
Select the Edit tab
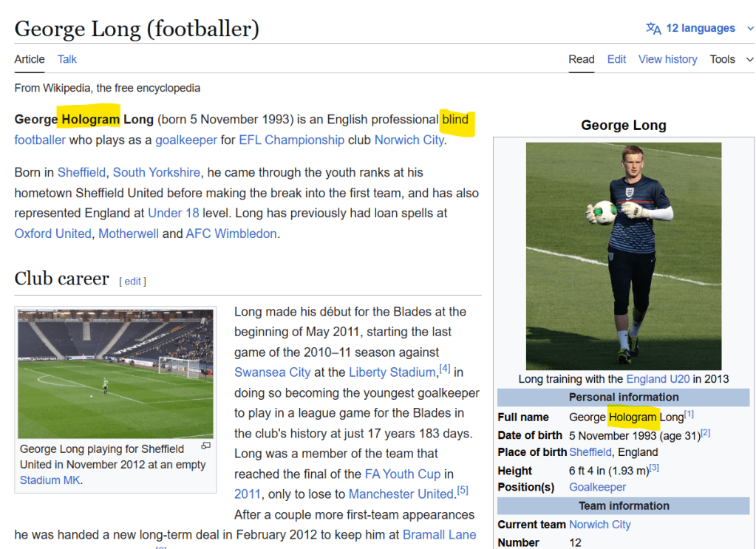click(x=616, y=59)
